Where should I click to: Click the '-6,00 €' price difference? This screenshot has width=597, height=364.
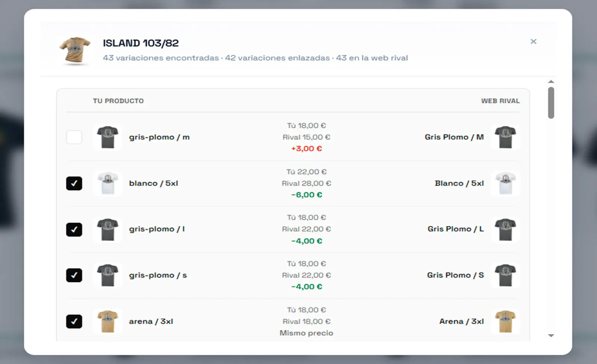(306, 195)
